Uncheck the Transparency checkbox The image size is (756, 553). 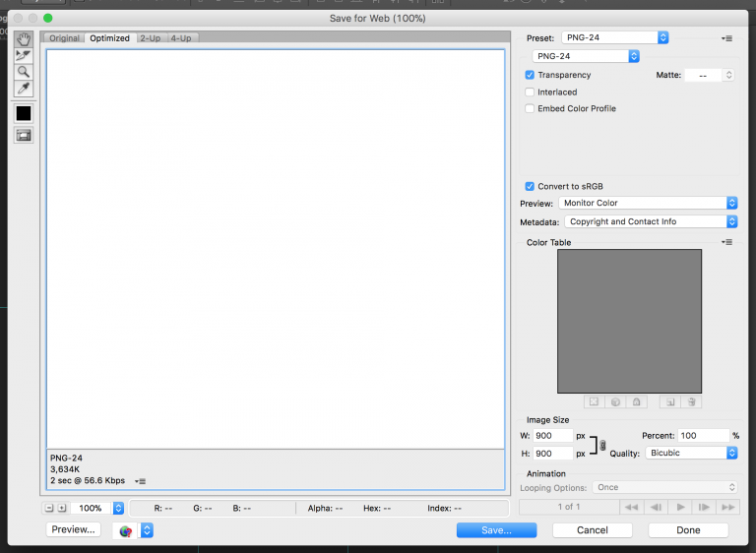(530, 75)
